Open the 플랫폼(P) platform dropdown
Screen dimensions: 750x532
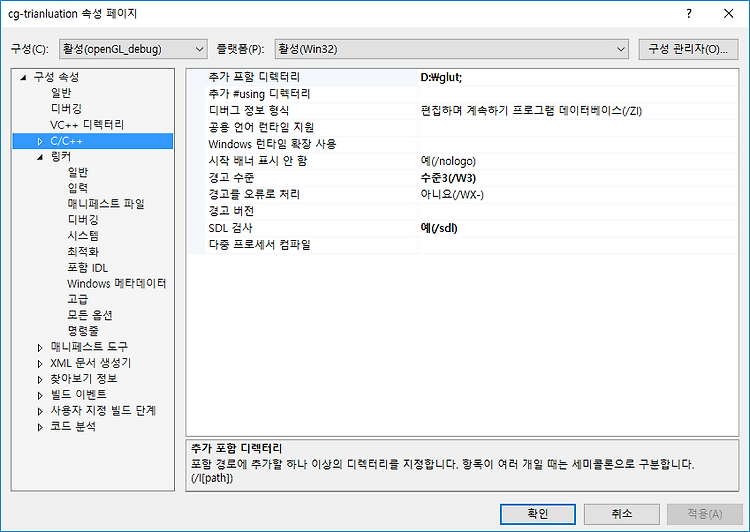pyautogui.click(x=452, y=49)
